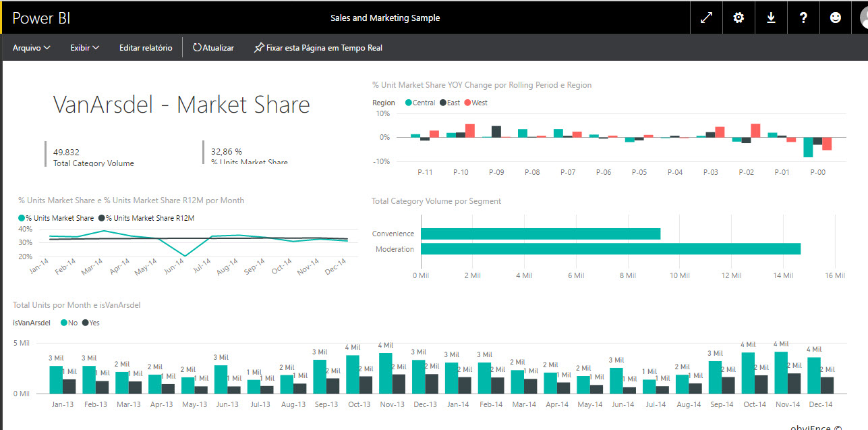Click the user profile avatar

pos(861,18)
